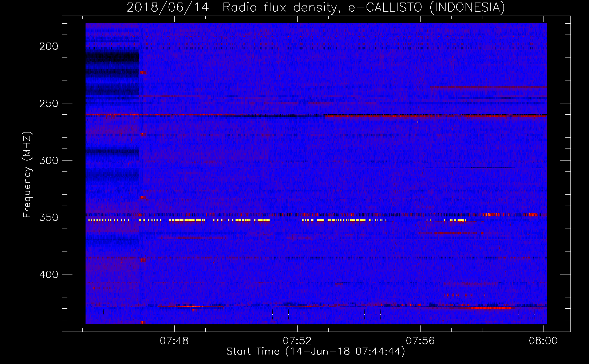Click the 200 frequency tick label
The image size is (589, 364).
(49, 46)
